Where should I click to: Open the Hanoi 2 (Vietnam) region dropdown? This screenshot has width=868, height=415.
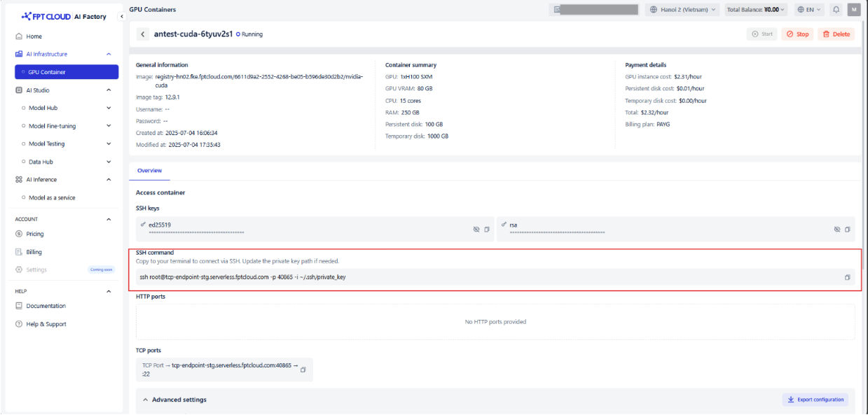[x=682, y=10]
